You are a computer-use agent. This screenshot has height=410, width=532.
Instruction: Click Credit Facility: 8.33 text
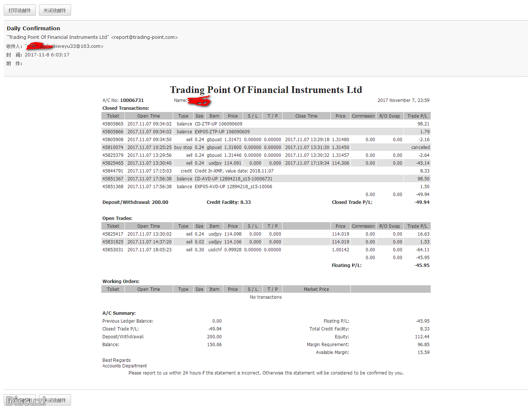pos(229,202)
